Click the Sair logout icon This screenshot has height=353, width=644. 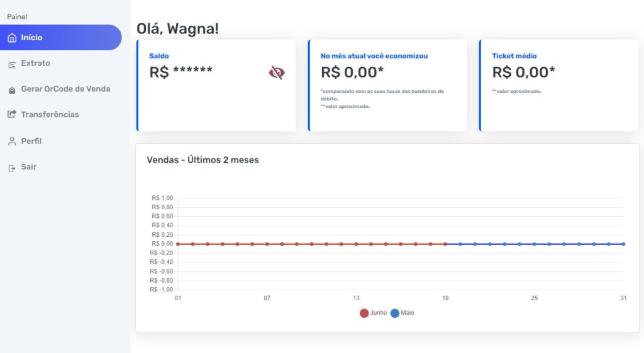click(x=12, y=168)
